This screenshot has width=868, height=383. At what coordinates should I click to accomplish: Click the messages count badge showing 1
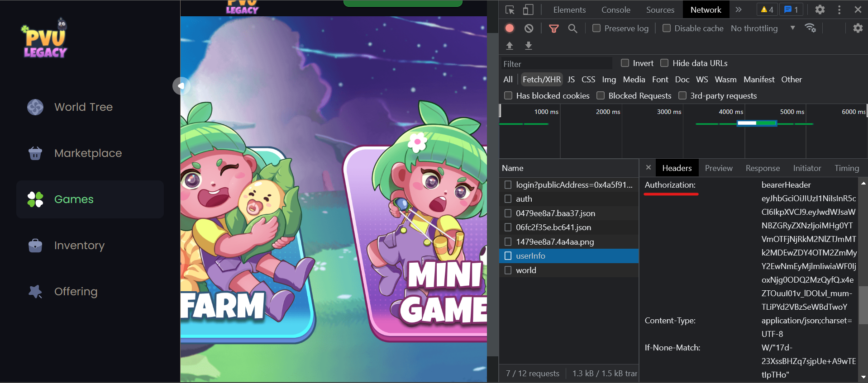coord(792,9)
